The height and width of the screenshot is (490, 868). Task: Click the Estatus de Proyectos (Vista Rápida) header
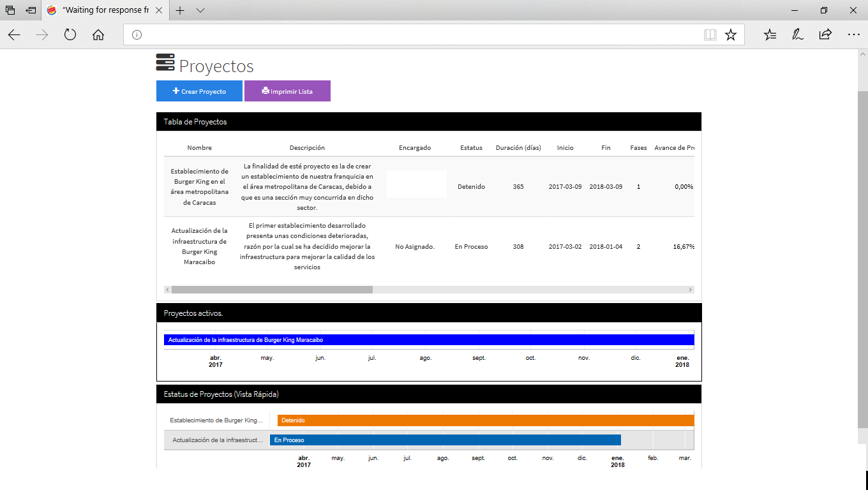pyautogui.click(x=429, y=394)
